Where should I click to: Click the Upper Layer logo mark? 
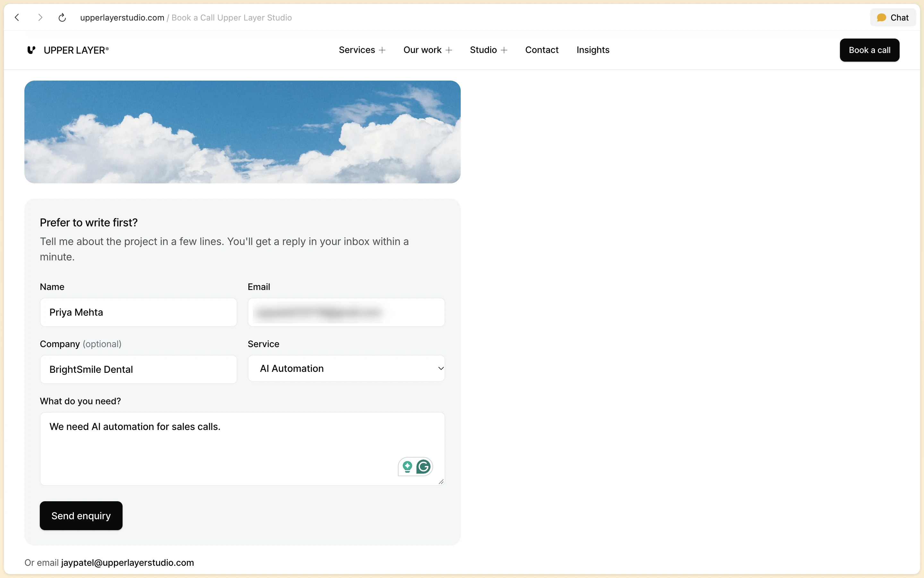(31, 50)
